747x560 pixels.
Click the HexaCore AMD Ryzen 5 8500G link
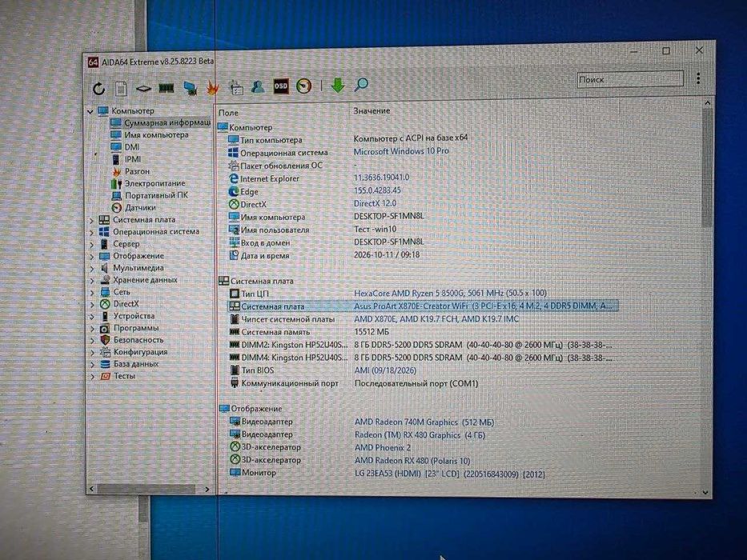coord(450,293)
